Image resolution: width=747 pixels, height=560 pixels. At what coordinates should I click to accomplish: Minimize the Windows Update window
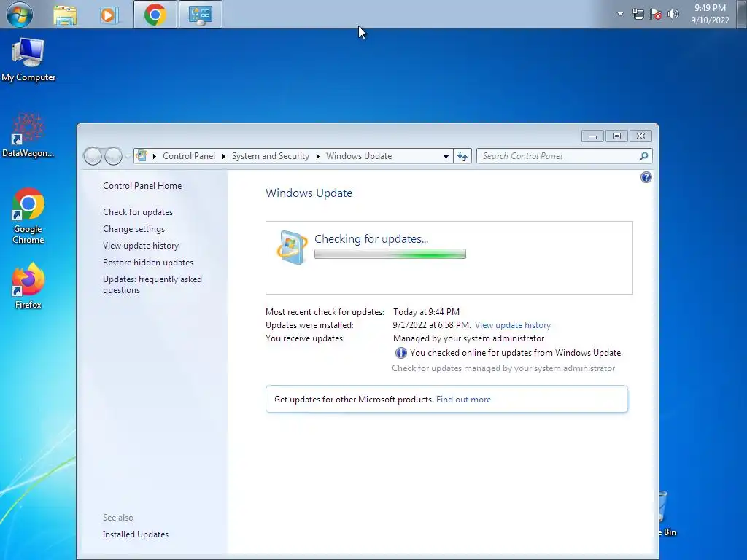point(592,136)
